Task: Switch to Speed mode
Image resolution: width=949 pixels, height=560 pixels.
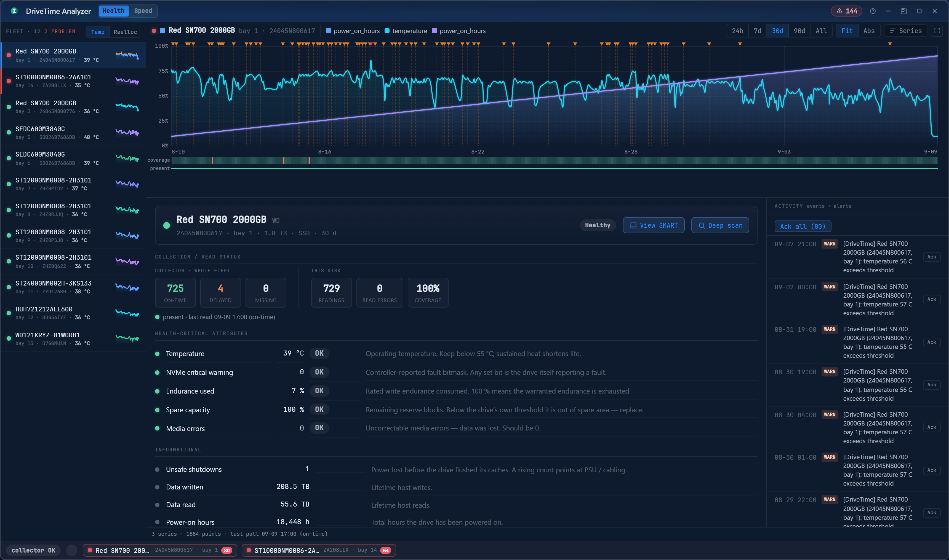Action: tap(143, 11)
